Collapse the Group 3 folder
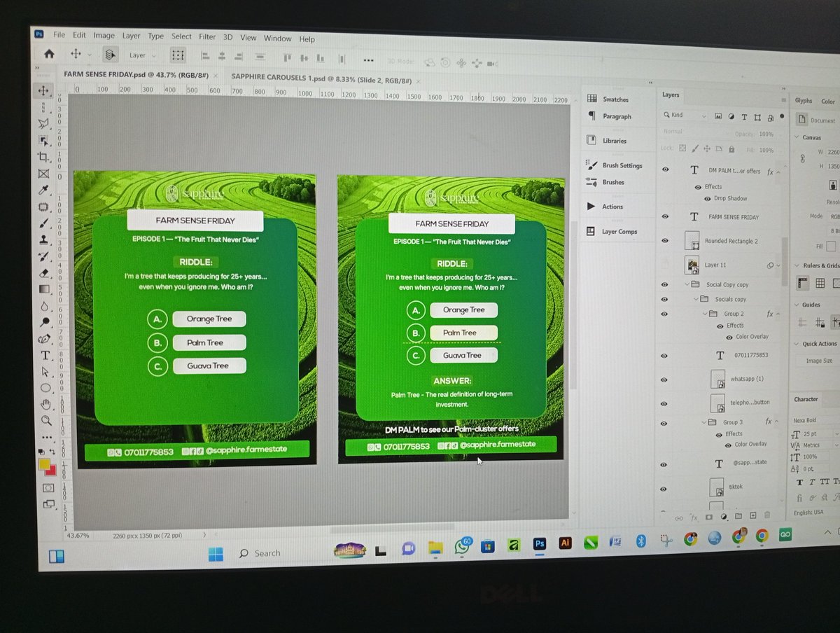 tap(704, 422)
